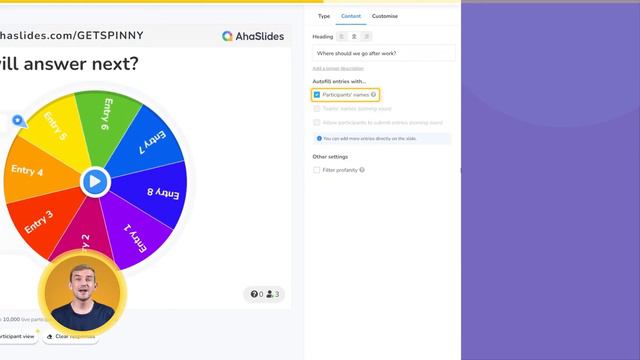The image size is (640, 360).
Task: Click the 'Other settings' label
Action: click(x=330, y=157)
